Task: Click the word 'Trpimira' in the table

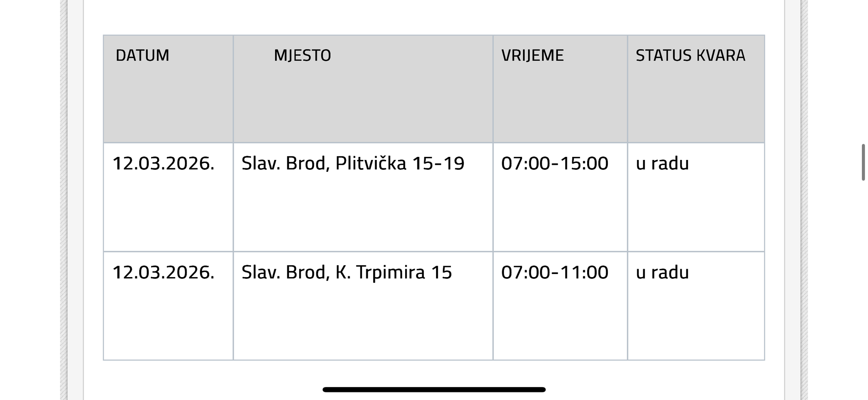Action: pyautogui.click(x=390, y=273)
